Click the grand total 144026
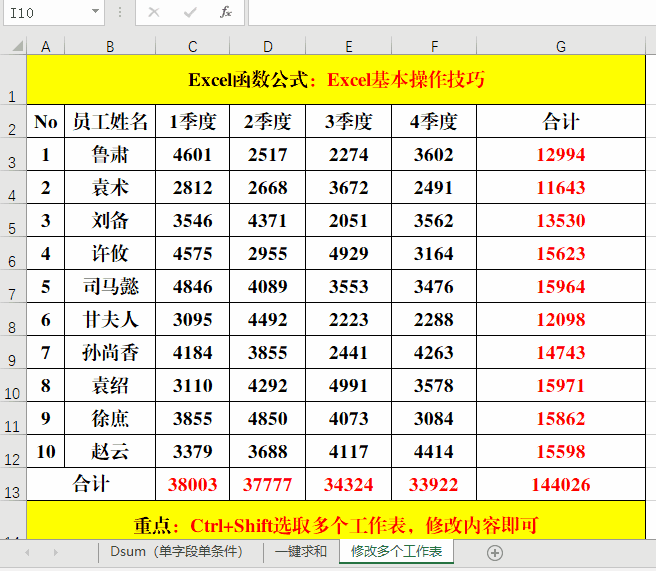 (x=561, y=484)
